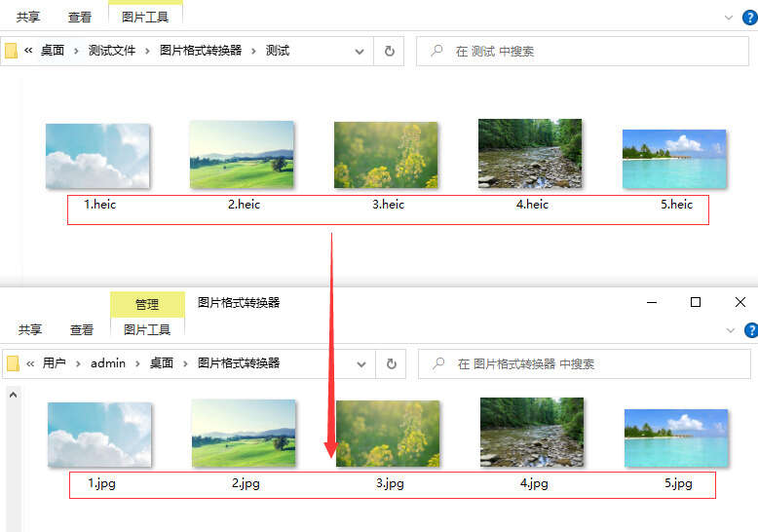
Task: Select the 3.heic yellow flowers thumbnail
Action: point(386,155)
